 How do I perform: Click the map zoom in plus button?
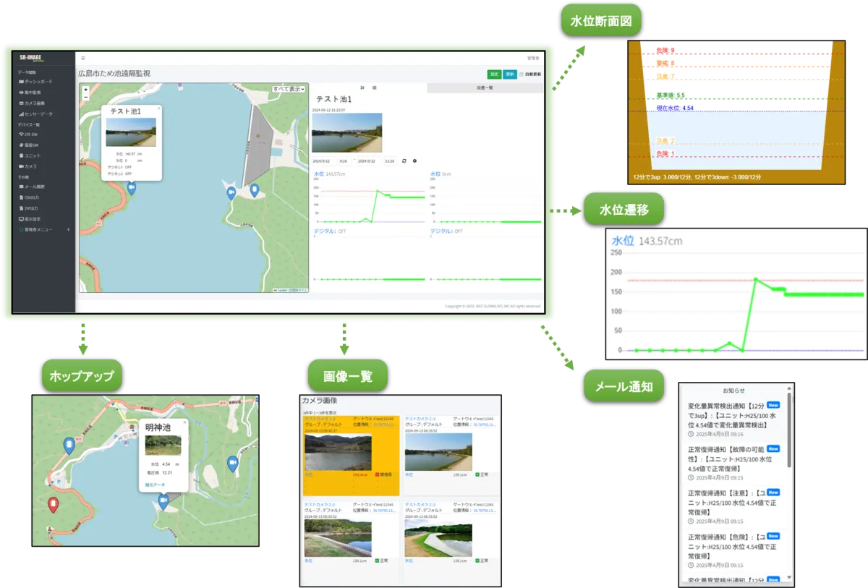tap(86, 90)
